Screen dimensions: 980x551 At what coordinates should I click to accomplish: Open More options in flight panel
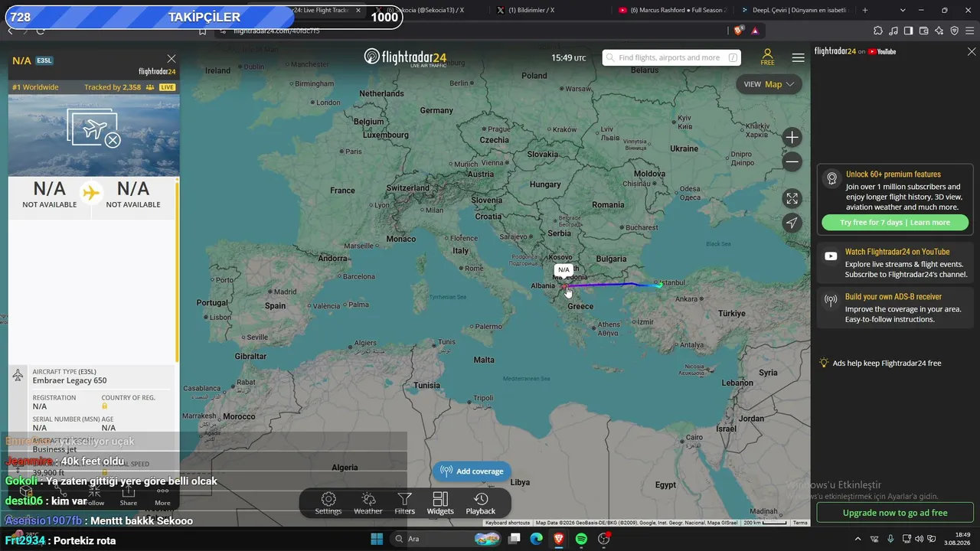[x=162, y=496]
